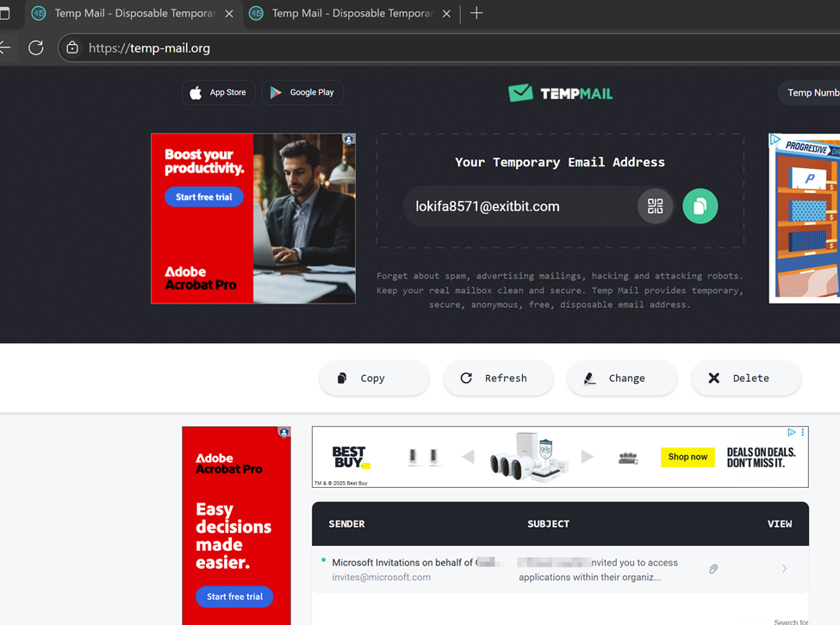The width and height of the screenshot is (840, 625).
Task: Switch to the second Temp Mail tab
Action: pos(352,14)
